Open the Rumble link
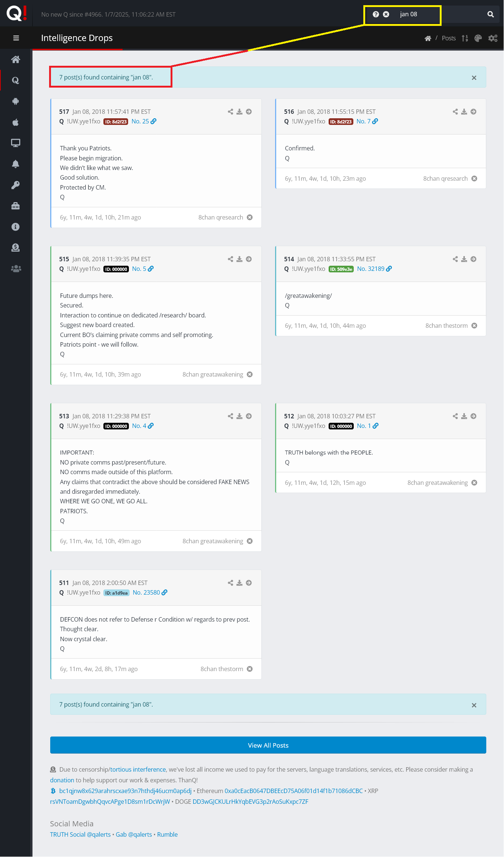The image size is (504, 857). click(x=167, y=834)
